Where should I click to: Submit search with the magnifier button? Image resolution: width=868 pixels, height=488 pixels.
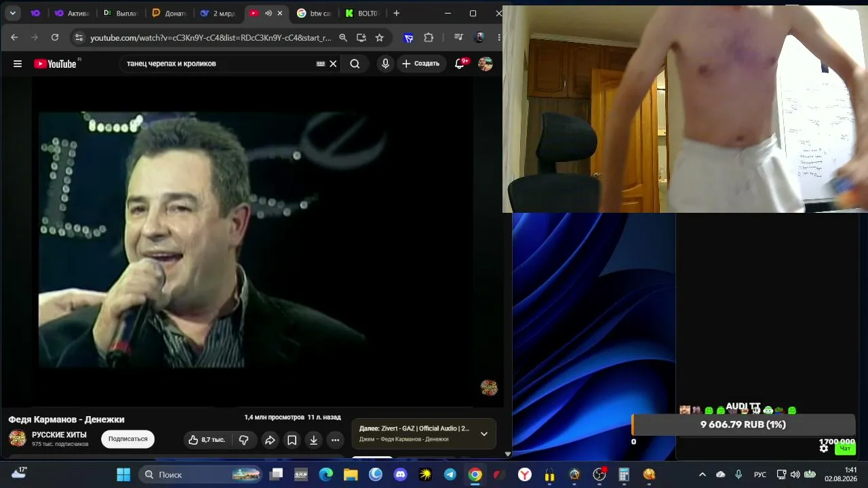[x=355, y=64]
